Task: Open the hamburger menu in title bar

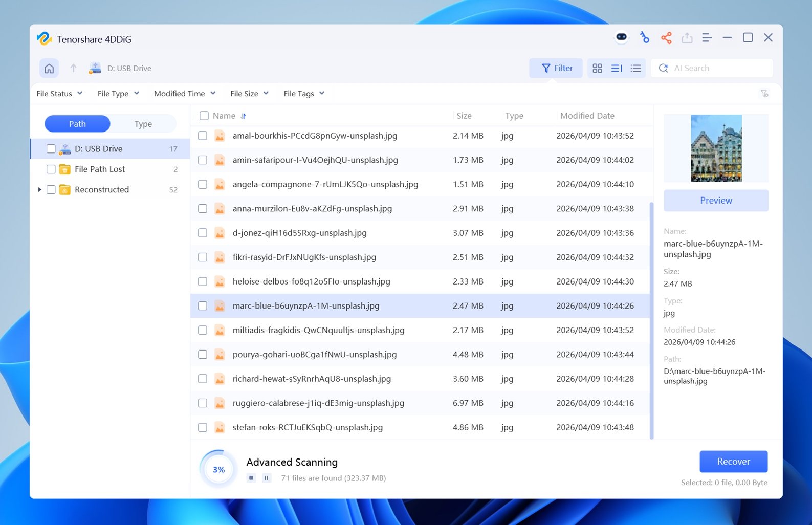Action: (x=707, y=38)
